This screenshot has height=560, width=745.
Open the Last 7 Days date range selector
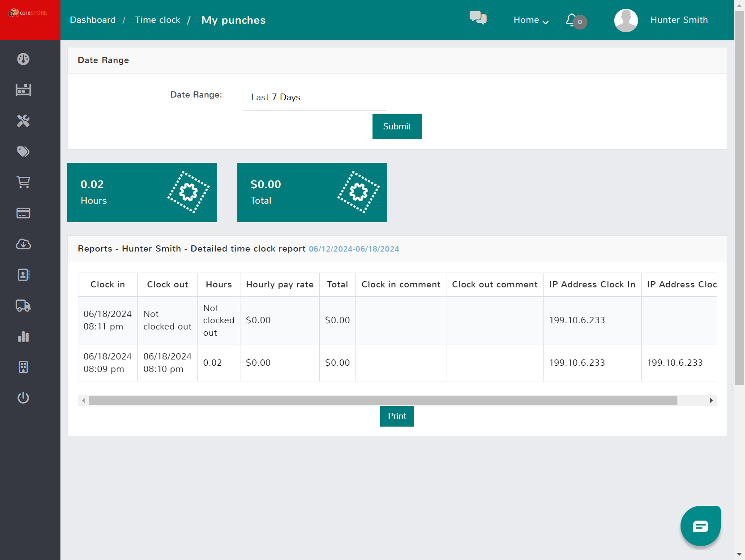tap(315, 97)
